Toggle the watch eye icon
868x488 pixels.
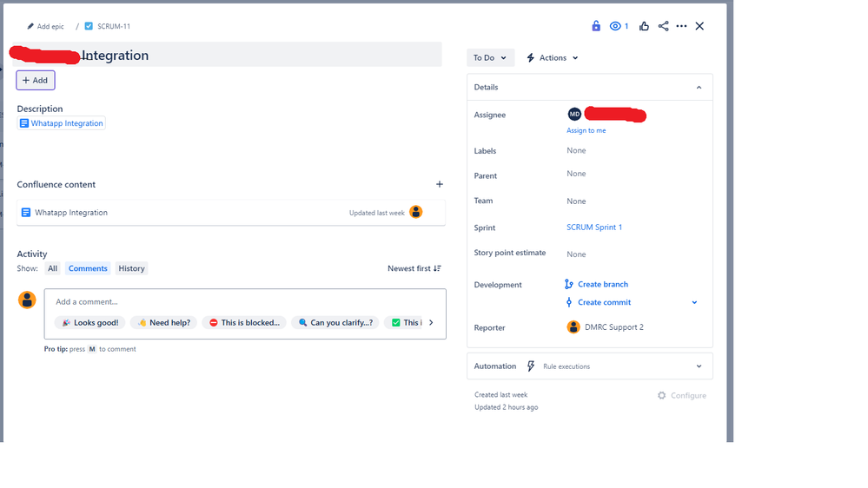coord(615,26)
